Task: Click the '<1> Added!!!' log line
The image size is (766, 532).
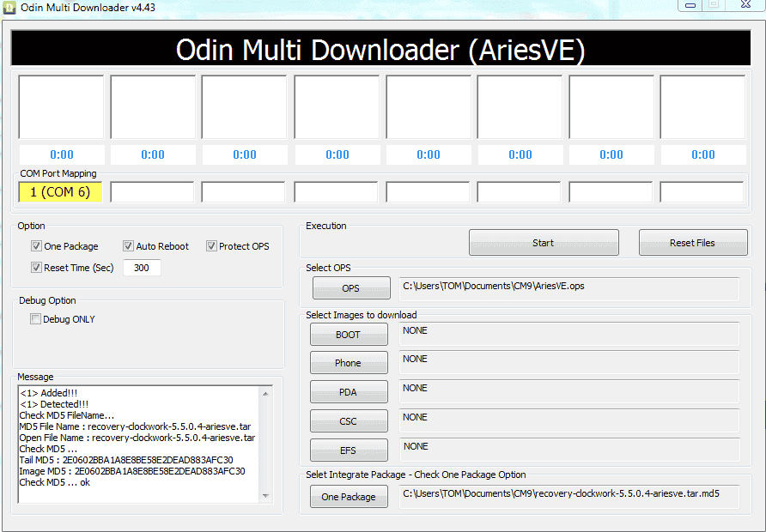Action: [x=48, y=393]
